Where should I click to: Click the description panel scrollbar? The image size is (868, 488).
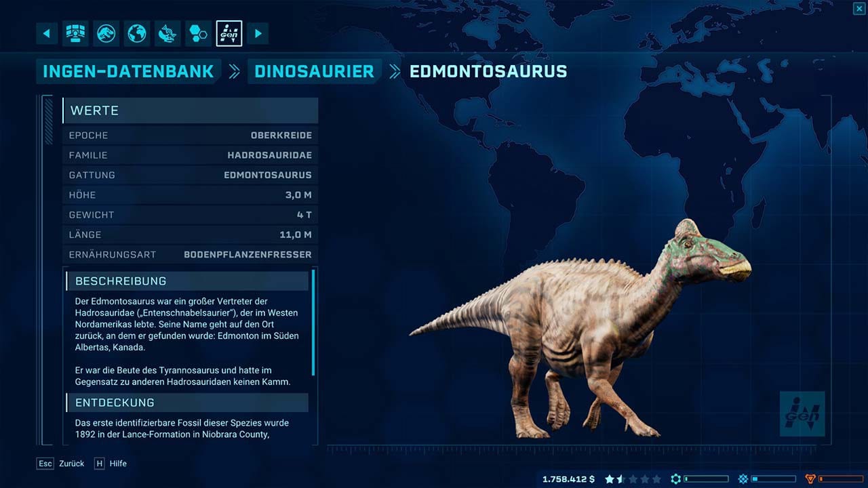tap(313, 323)
